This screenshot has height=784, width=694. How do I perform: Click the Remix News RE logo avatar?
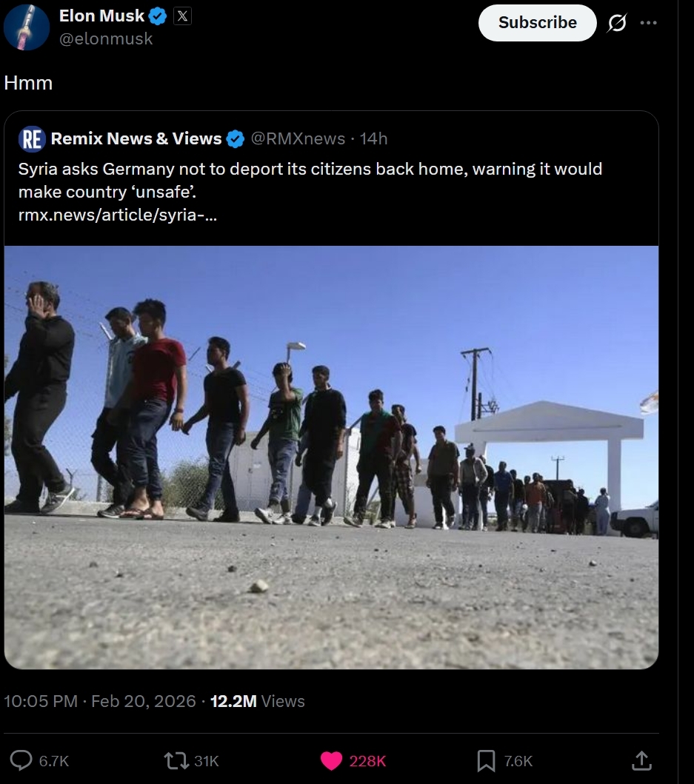pyautogui.click(x=32, y=138)
